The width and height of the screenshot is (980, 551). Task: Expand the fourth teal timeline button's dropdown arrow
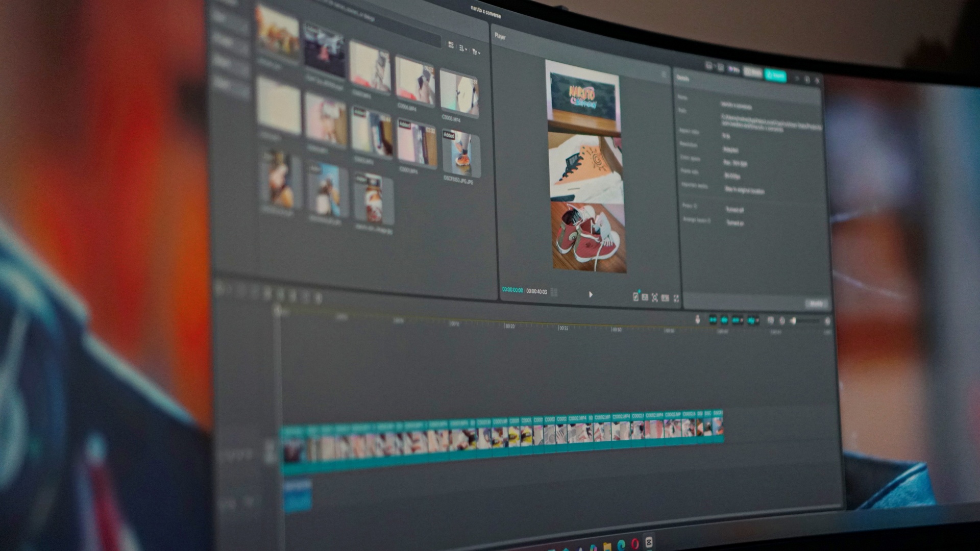757,321
